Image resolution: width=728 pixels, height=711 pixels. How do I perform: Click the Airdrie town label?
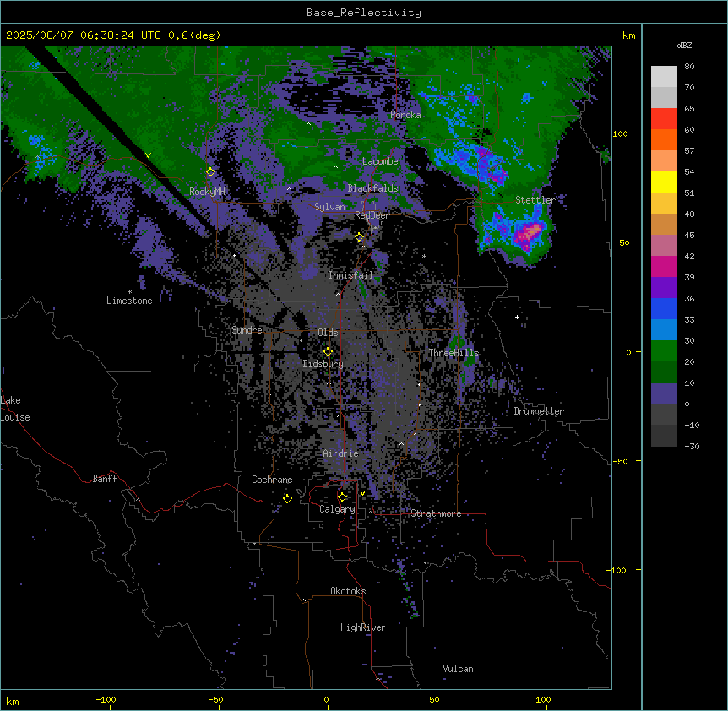coord(340,453)
